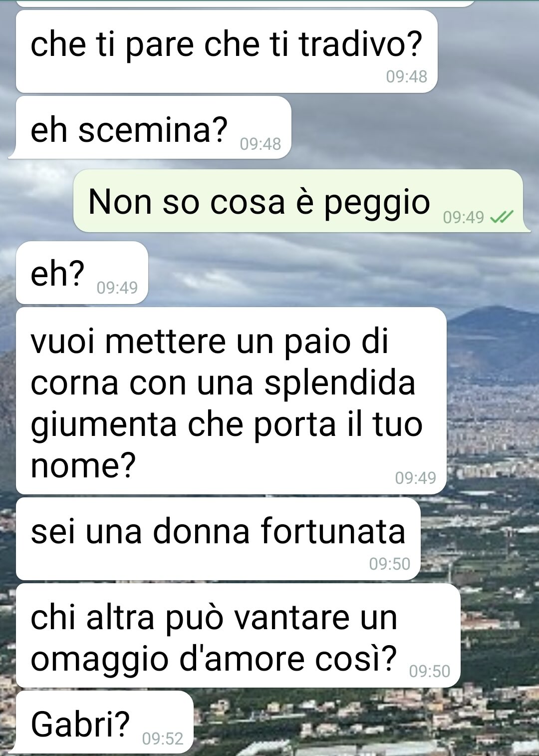Select the message about 'splendida giumenta'
Screen dimensions: 539x756
coord(231,401)
